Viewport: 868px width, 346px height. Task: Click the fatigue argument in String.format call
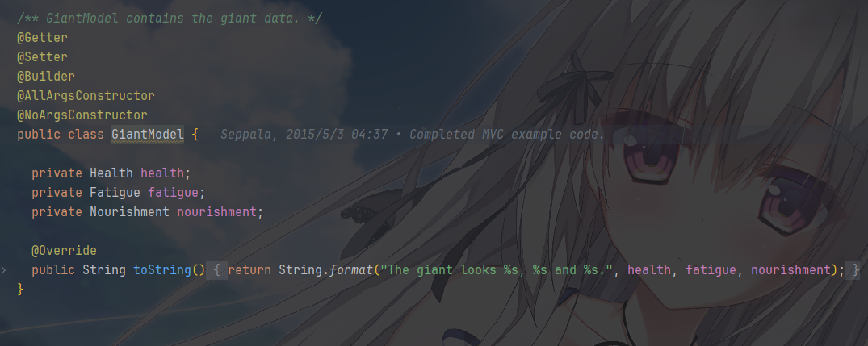click(711, 269)
